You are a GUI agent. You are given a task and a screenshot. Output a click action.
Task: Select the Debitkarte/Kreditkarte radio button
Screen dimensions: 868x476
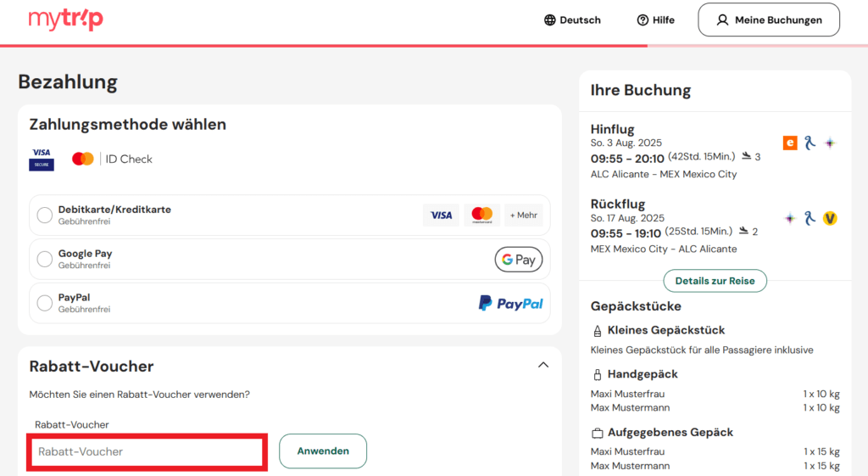click(x=45, y=215)
